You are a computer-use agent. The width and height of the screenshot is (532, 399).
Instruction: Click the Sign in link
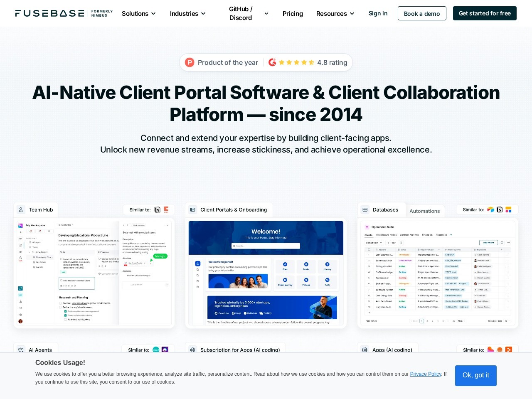[378, 13]
